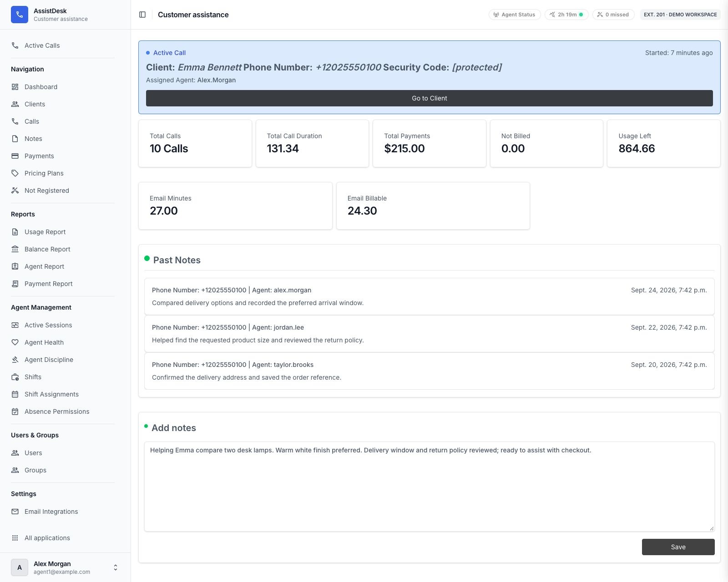Click the Payments card icon

click(x=15, y=156)
